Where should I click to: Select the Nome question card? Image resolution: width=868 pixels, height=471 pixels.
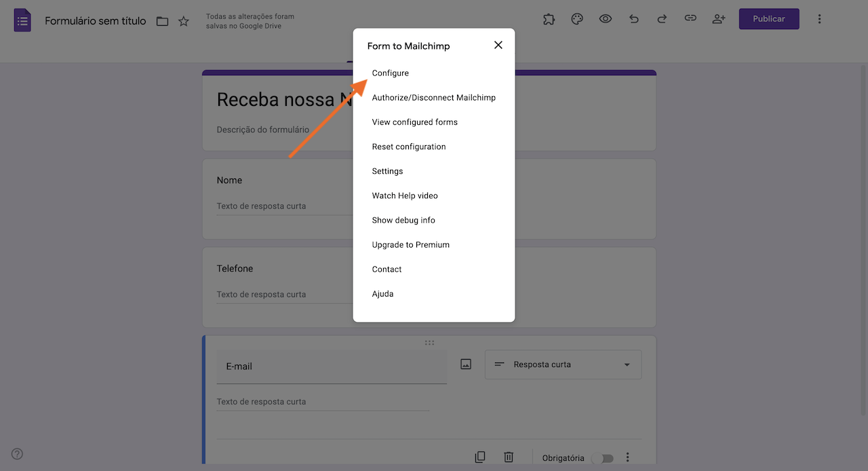click(429, 199)
